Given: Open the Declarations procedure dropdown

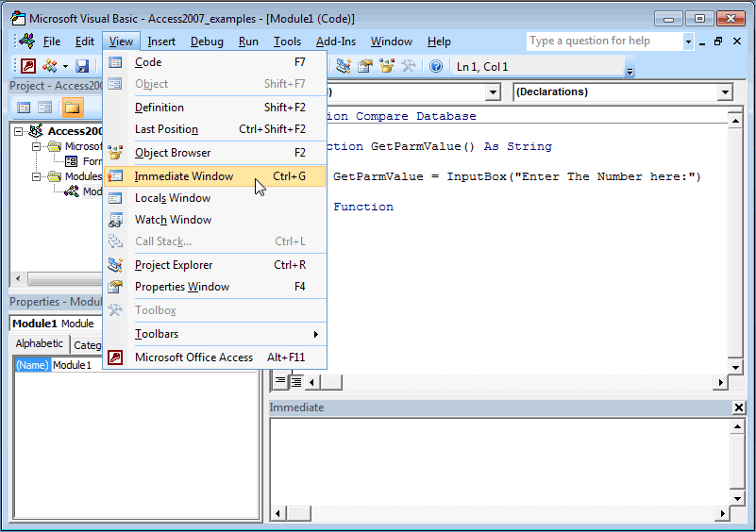Looking at the screenshot, I should [x=725, y=92].
